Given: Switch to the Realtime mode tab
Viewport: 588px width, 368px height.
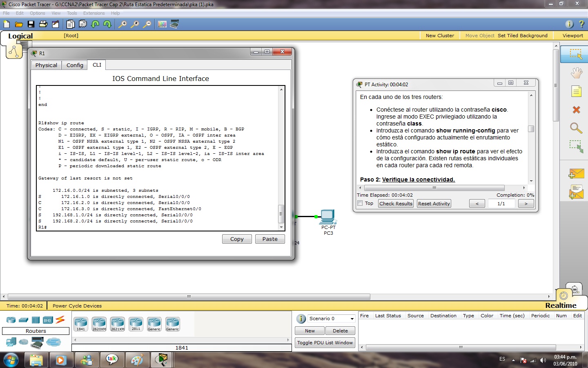Looking at the screenshot, I should [561, 305].
